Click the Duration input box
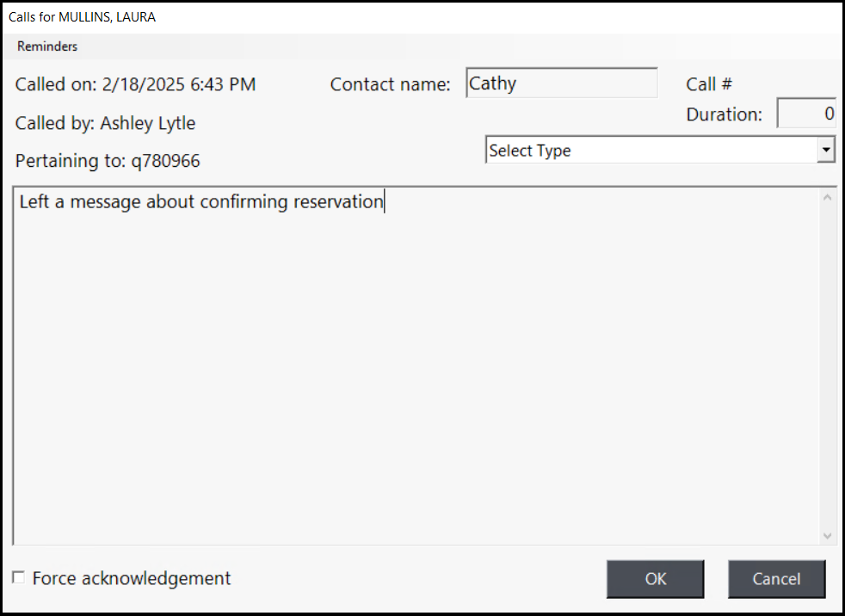This screenshot has height=616, width=845. coord(805,114)
